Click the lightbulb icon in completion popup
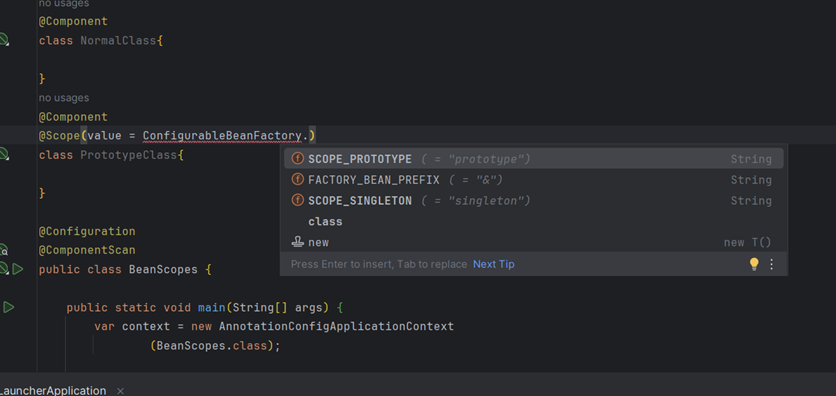Image resolution: width=836 pixels, height=396 pixels. pyautogui.click(x=754, y=264)
